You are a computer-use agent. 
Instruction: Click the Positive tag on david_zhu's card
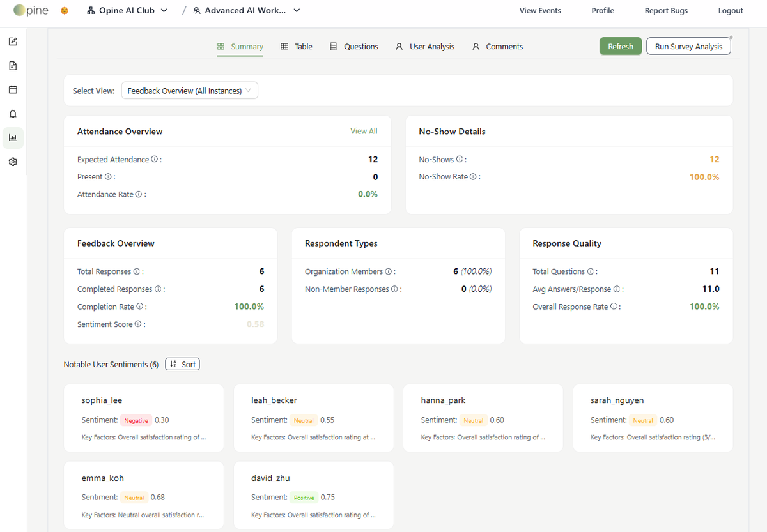point(304,498)
